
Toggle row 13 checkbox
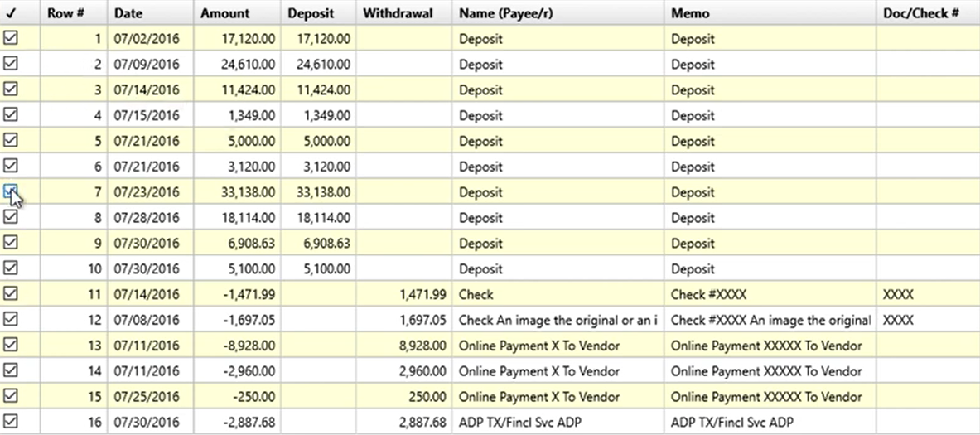pyautogui.click(x=11, y=345)
